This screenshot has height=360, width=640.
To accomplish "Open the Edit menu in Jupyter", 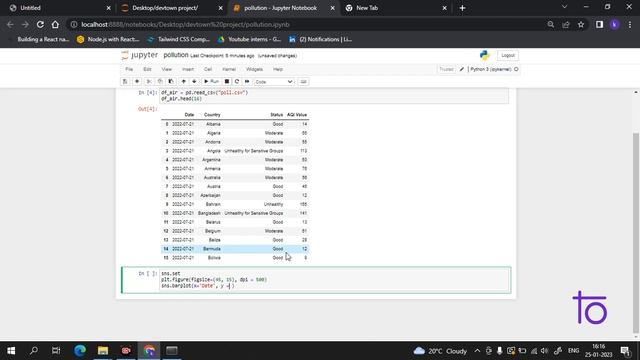I will [x=147, y=69].
